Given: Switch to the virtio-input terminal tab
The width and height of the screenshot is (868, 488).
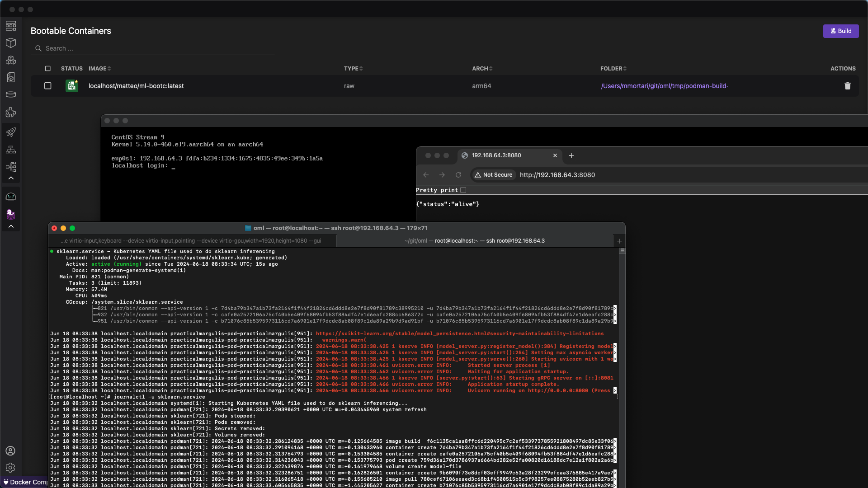Looking at the screenshot, I should (192, 241).
